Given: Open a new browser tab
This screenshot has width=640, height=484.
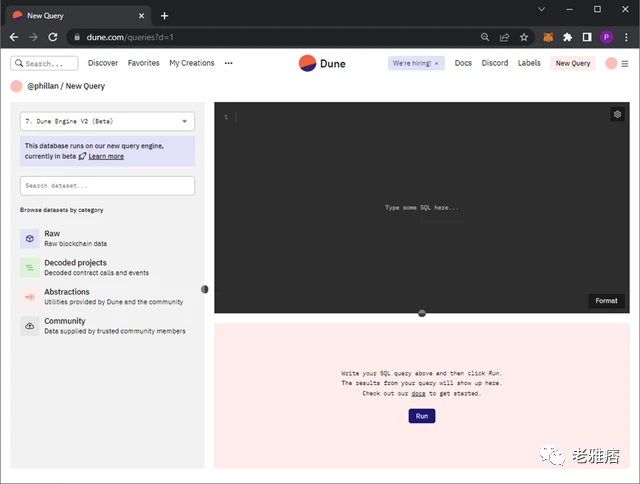Looking at the screenshot, I should click(x=164, y=16).
